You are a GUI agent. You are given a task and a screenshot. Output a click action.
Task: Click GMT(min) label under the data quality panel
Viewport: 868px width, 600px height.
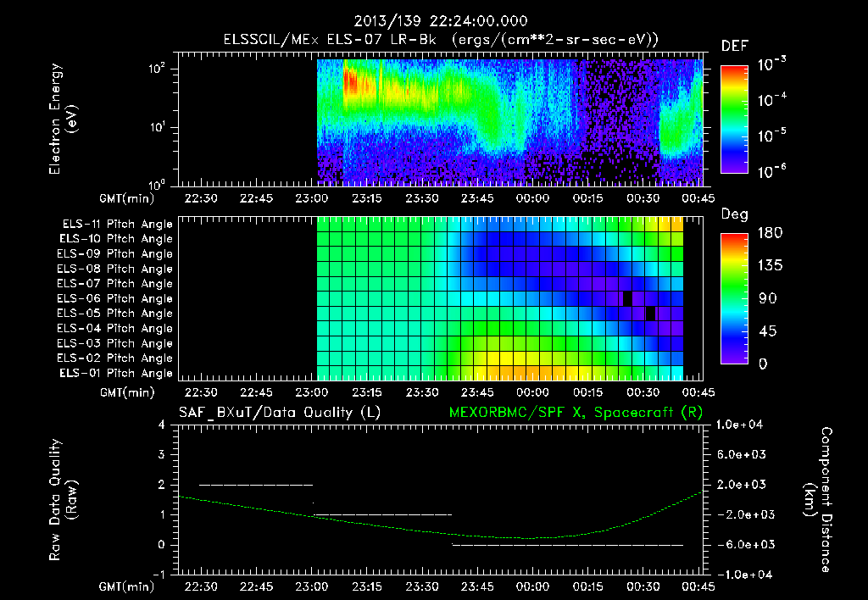coord(127,586)
